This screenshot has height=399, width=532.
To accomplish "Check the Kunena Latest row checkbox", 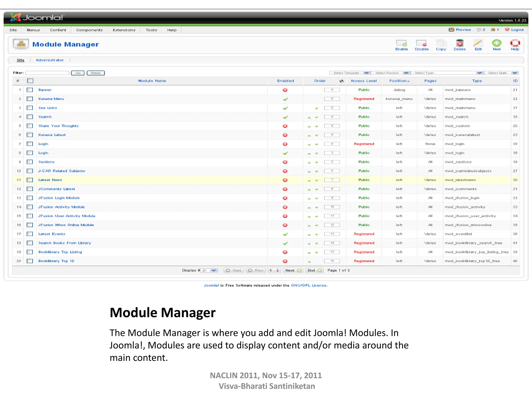I will (x=30, y=135).
